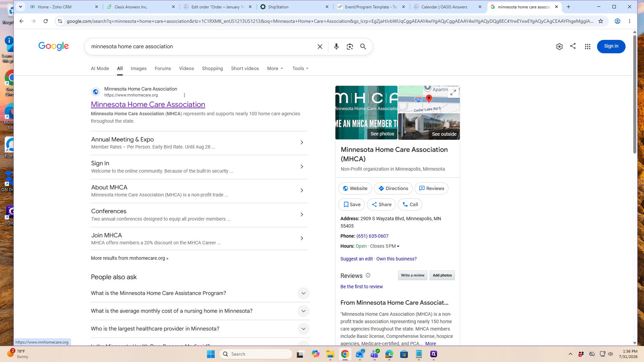Switch to the Images results tab
The width and height of the screenshot is (644, 362).
(139, 68)
